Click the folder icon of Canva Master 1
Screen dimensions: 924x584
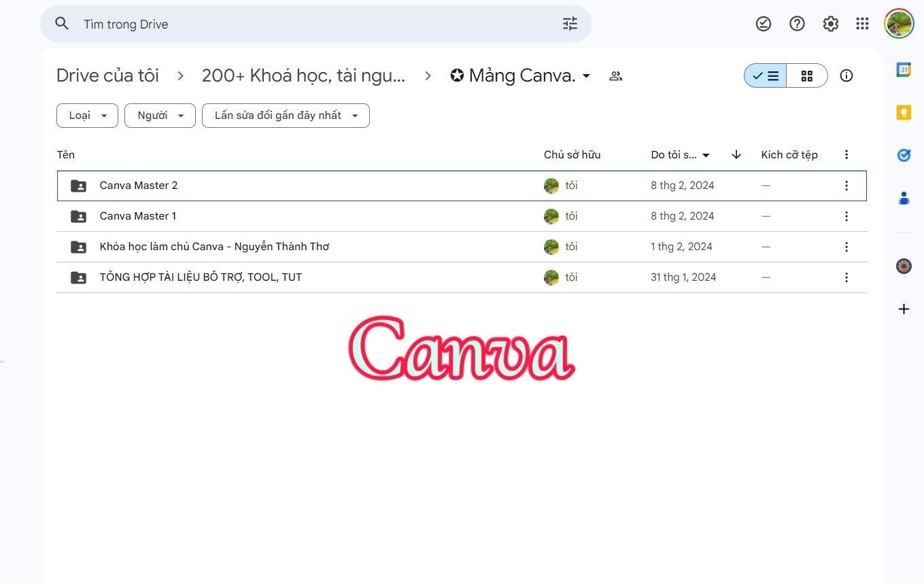(79, 216)
